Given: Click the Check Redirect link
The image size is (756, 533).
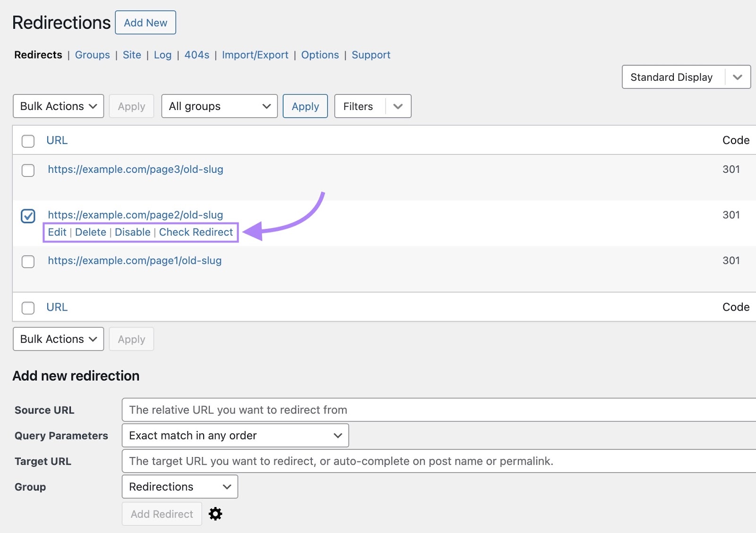Looking at the screenshot, I should pos(196,232).
